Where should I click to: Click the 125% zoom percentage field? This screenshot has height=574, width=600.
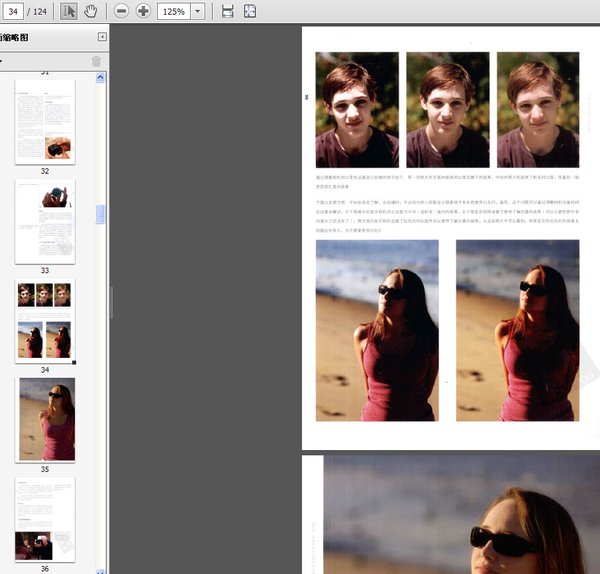coord(174,11)
